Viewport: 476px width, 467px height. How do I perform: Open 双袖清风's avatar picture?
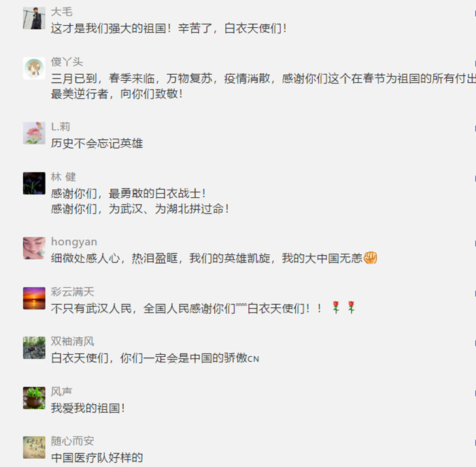(34, 348)
